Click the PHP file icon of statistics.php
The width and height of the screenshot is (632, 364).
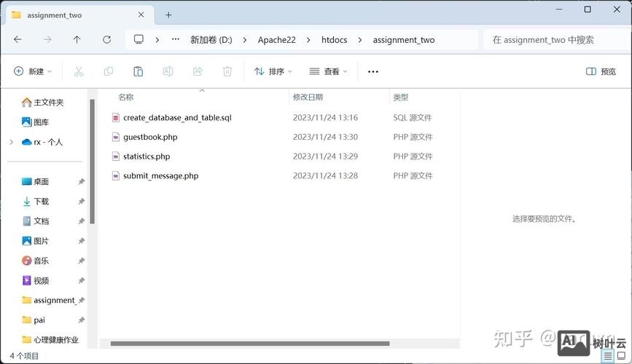coord(116,157)
